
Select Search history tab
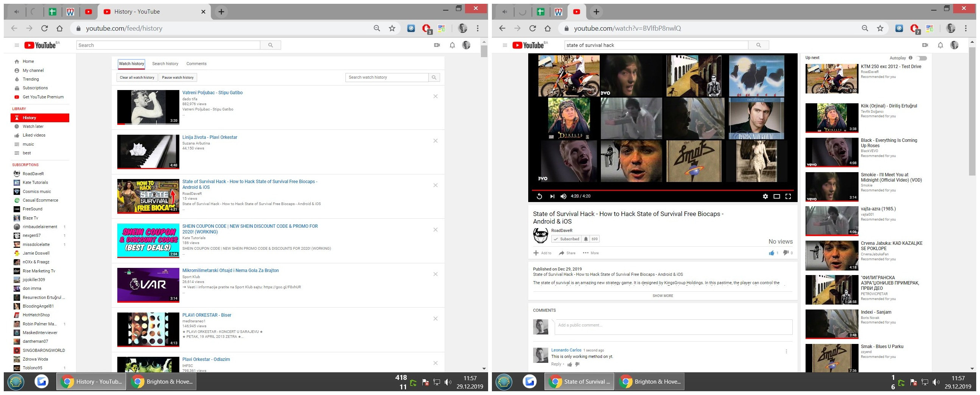point(165,64)
